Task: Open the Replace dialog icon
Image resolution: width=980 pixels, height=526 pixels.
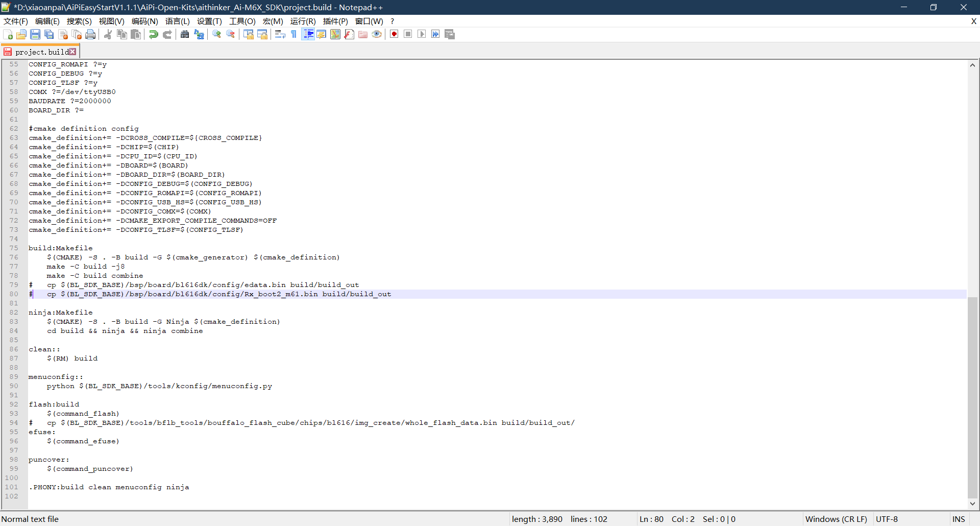Action: coord(199,34)
